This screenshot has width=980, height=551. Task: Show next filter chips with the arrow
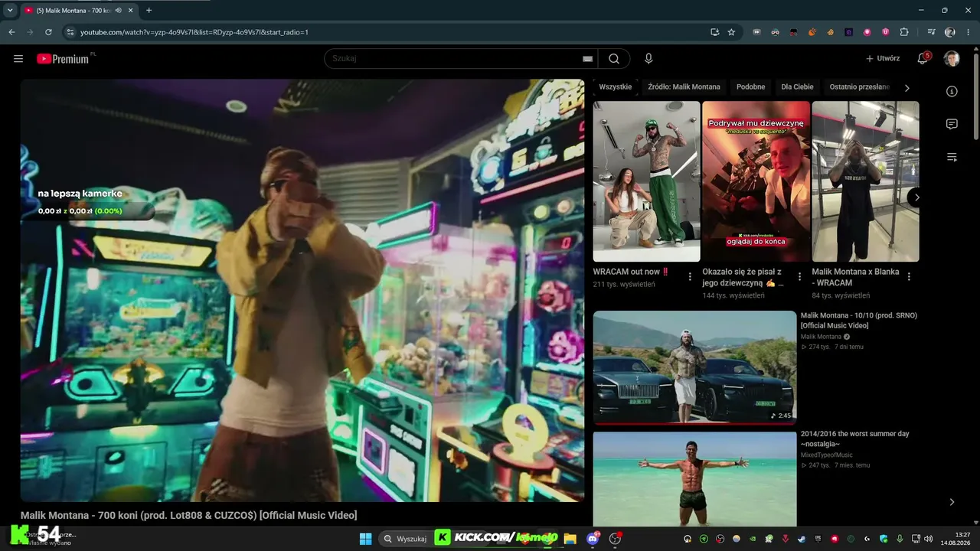(907, 88)
